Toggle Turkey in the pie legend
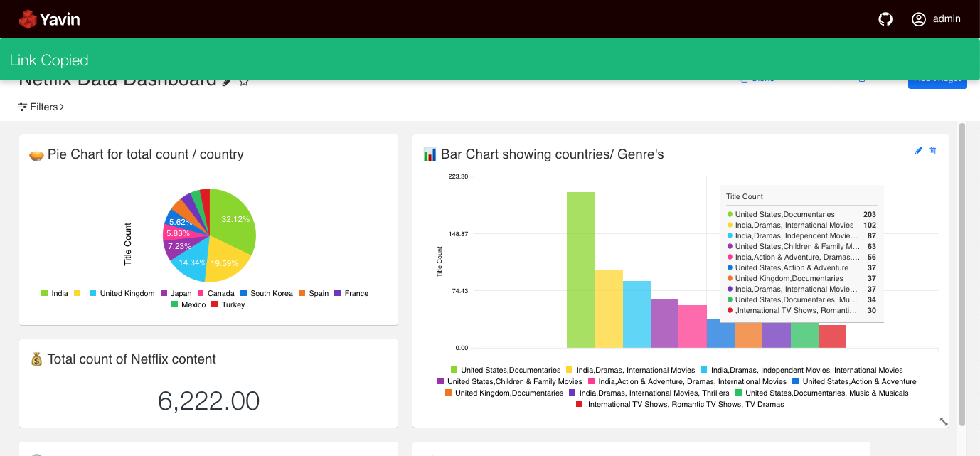 click(228, 304)
